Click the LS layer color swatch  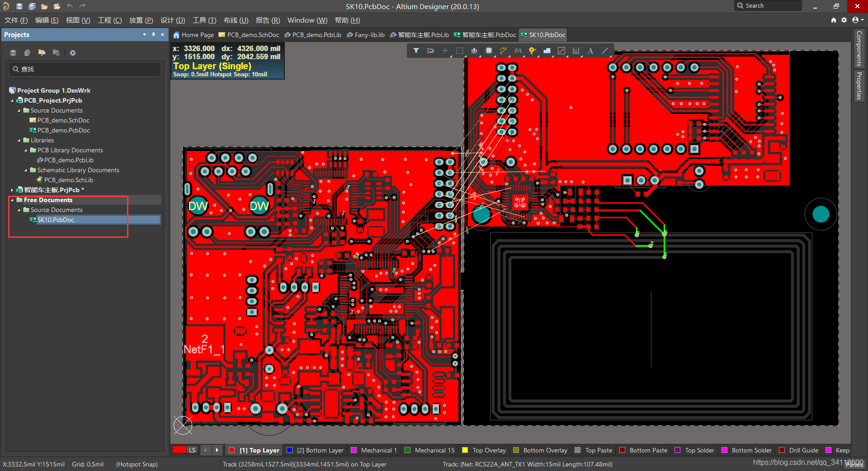tap(180, 450)
